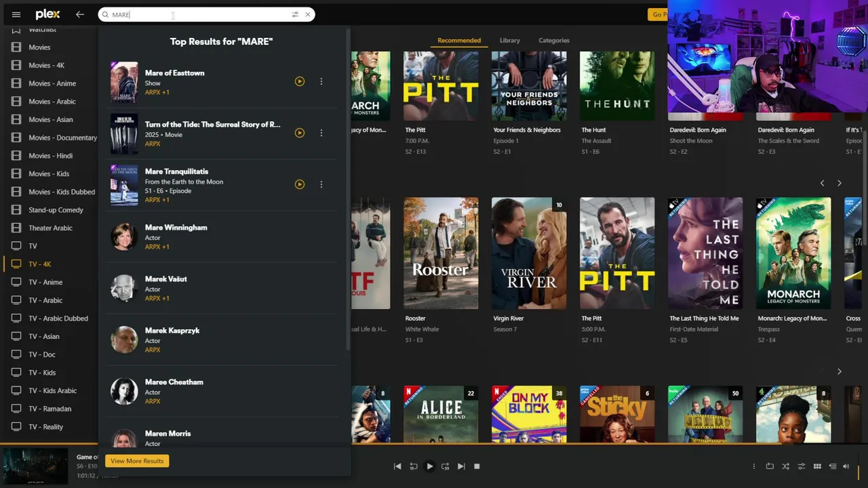Viewport: 868px width, 488px height.
Task: Open more options for Mare of Easttown
Action: coord(321,81)
